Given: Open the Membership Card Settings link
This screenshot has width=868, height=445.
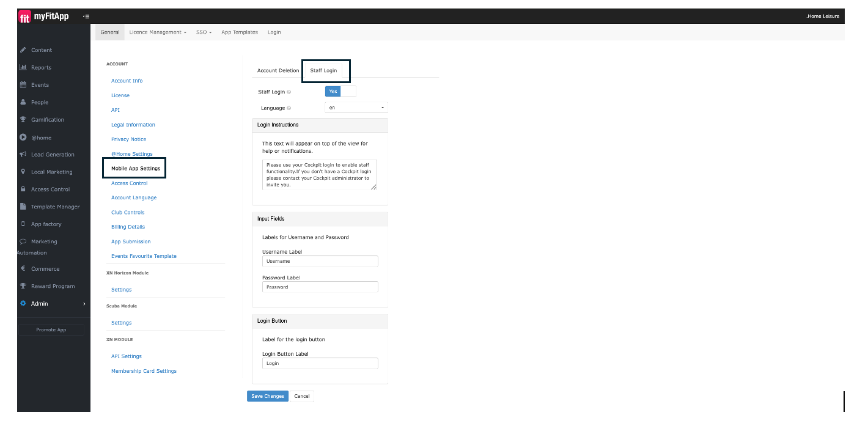Looking at the screenshot, I should click(144, 371).
